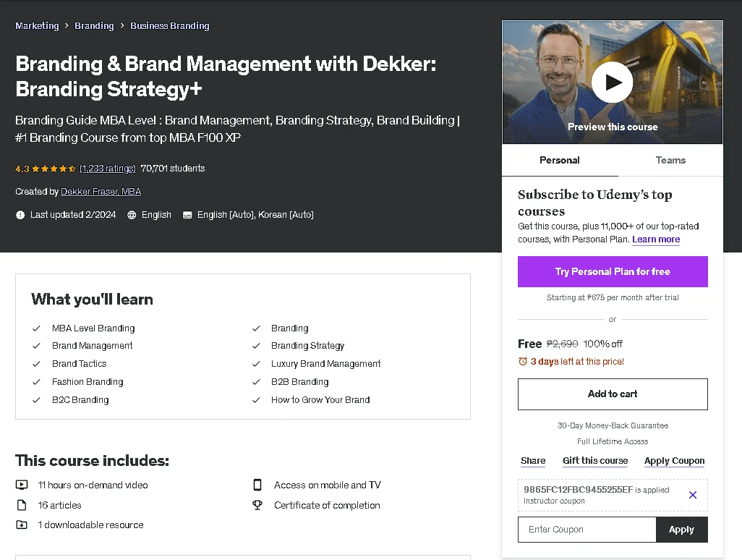Click checkmark next to Brand Tactics
The height and width of the screenshot is (560, 742).
pyautogui.click(x=36, y=363)
